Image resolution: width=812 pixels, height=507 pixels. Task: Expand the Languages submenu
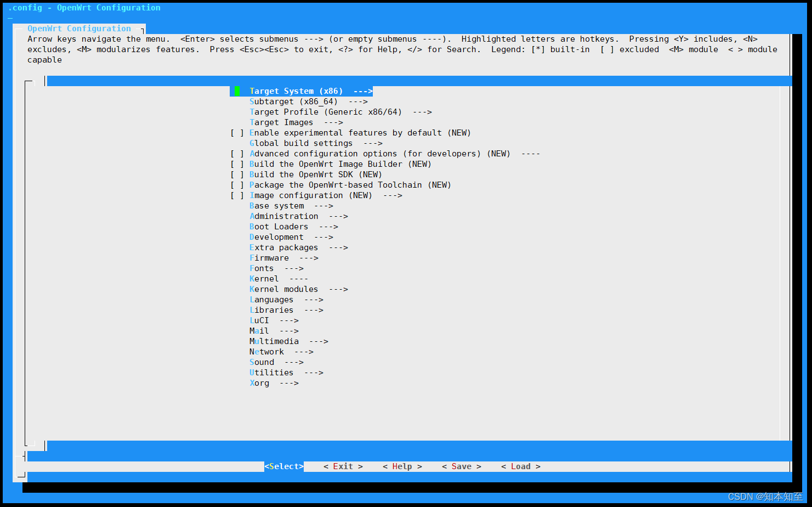(x=286, y=300)
